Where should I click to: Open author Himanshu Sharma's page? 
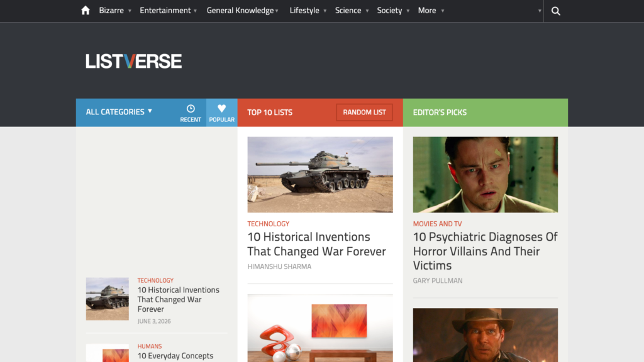(x=279, y=266)
